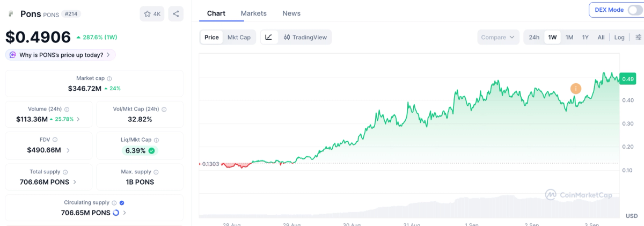
Task: Click the circulating supply progress ring
Action: click(x=116, y=213)
